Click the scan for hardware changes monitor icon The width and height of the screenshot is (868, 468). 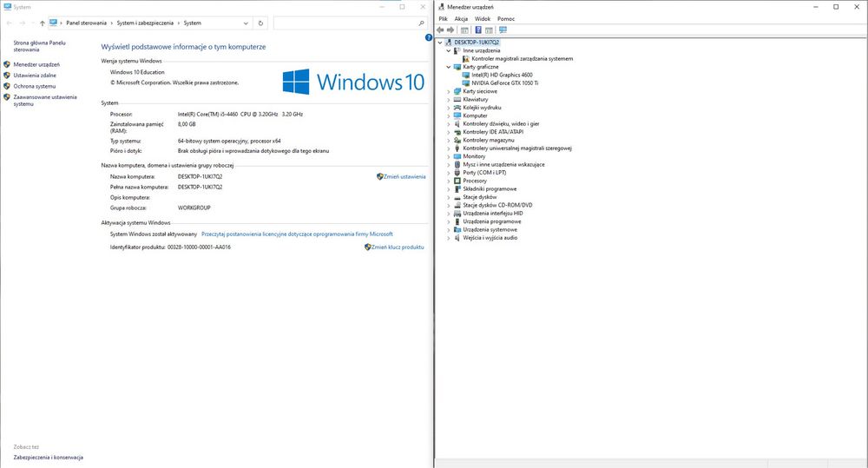click(x=503, y=30)
